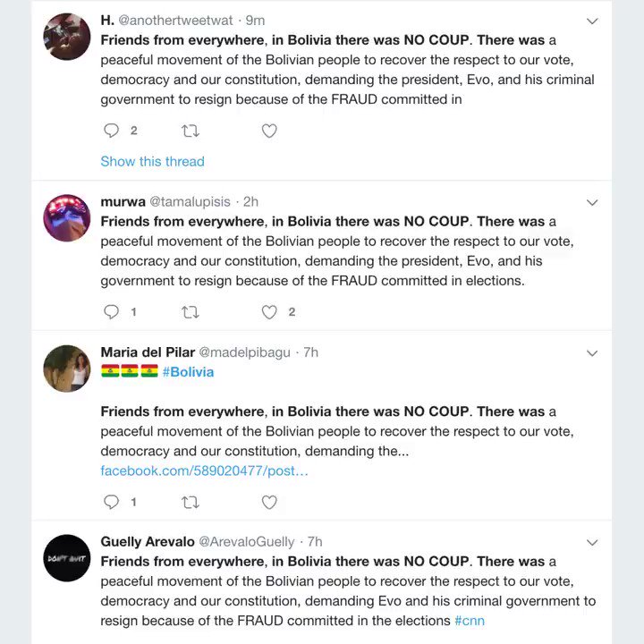Retweet the tweet by H.

pos(190,131)
